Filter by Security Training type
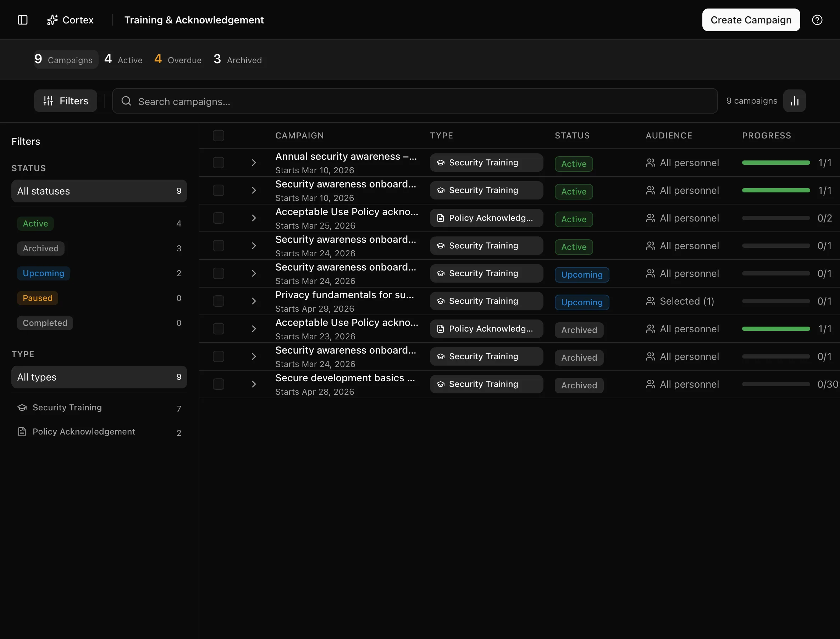This screenshot has height=639, width=840. (x=99, y=408)
